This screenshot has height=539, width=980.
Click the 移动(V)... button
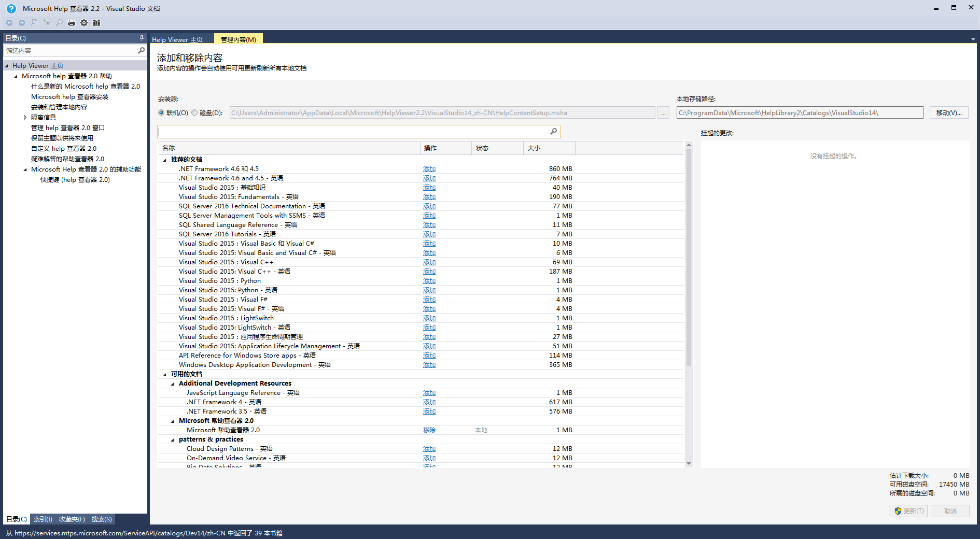[948, 112]
